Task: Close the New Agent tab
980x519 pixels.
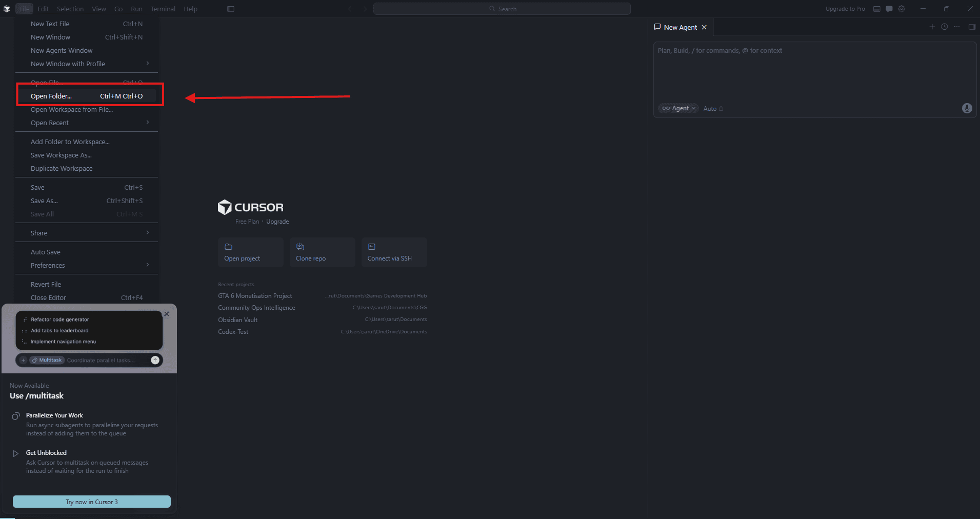Action: tap(704, 27)
